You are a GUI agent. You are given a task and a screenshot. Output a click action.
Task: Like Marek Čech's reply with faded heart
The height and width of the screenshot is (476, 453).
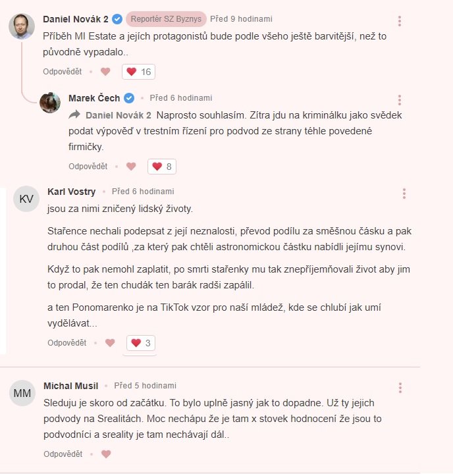(x=131, y=167)
